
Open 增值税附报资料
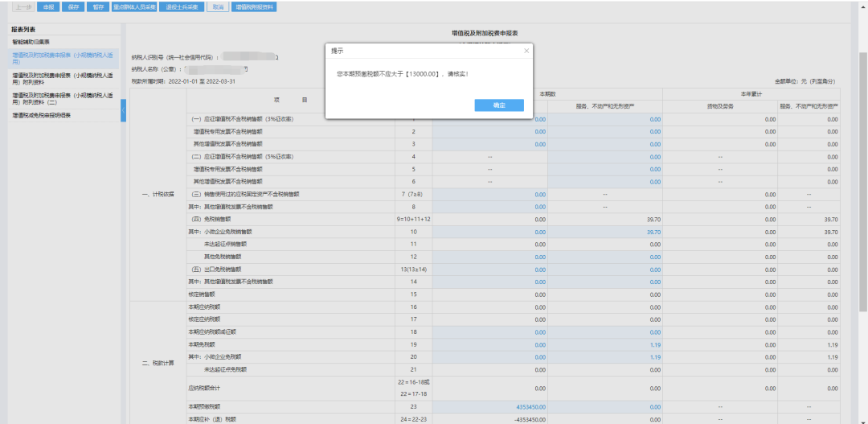pyautogui.click(x=252, y=6)
